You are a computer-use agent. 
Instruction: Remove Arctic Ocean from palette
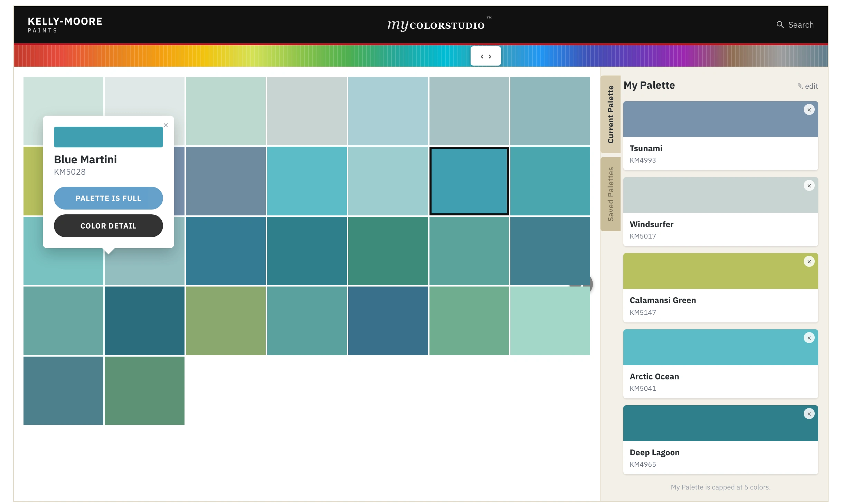(x=809, y=338)
